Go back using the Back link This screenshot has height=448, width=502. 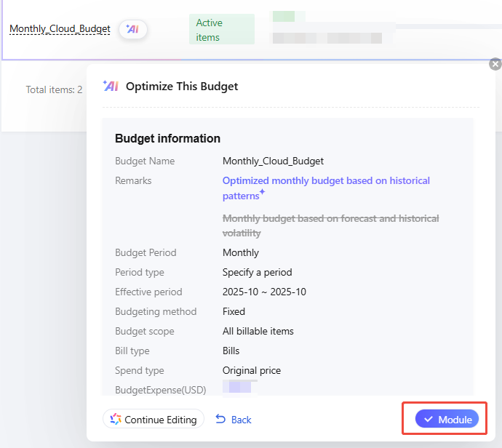pyautogui.click(x=234, y=420)
